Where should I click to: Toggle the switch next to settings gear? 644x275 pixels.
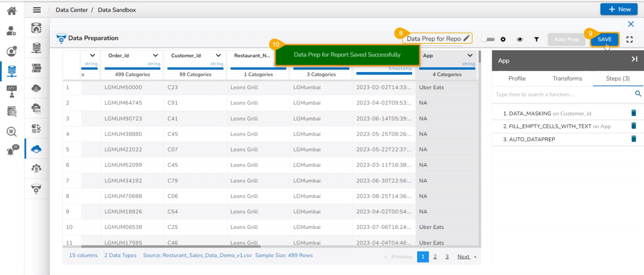488,40
